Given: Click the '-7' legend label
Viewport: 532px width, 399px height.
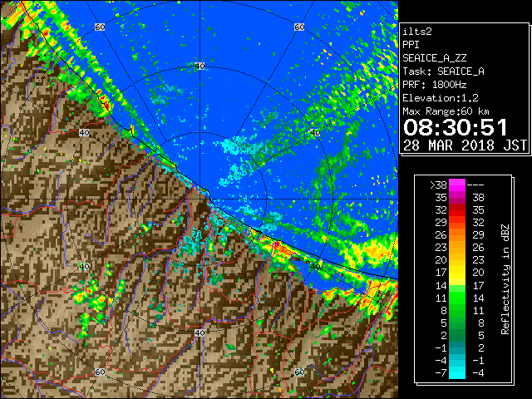Looking at the screenshot, I should pyautogui.click(x=441, y=373).
